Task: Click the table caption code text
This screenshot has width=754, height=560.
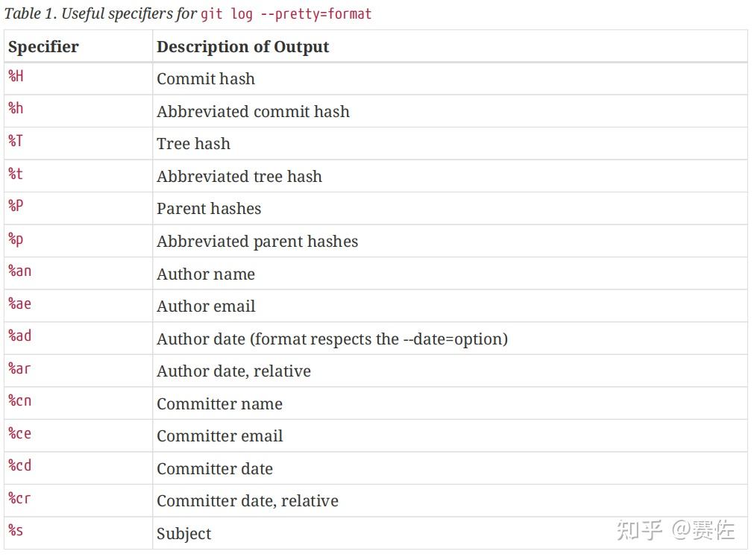Action: tap(286, 14)
